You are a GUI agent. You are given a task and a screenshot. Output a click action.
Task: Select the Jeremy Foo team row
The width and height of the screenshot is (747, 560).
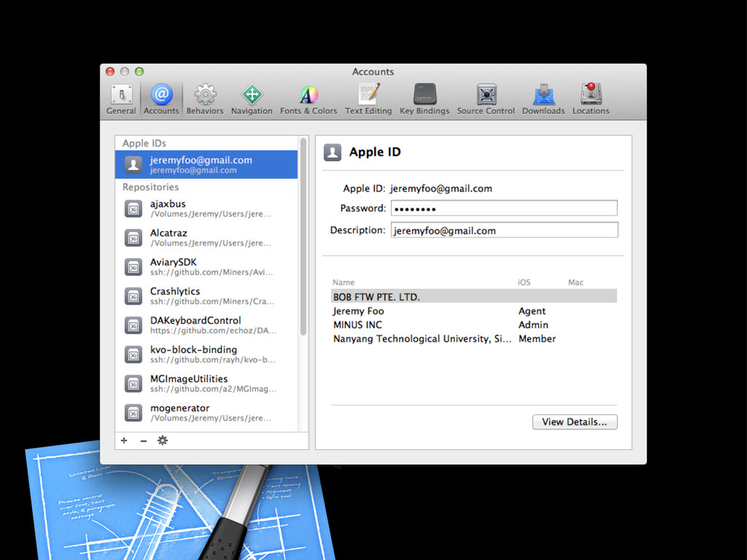[473, 311]
